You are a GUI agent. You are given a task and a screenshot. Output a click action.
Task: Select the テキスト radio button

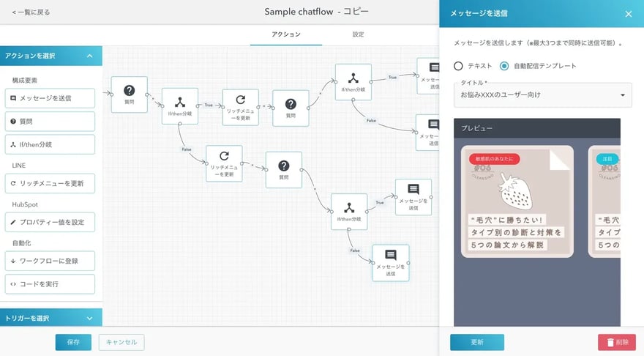459,66
